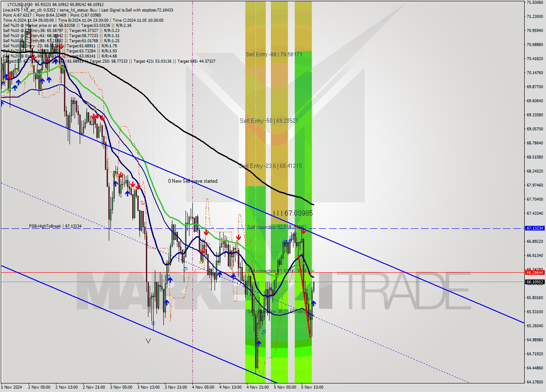Click 70.68880 on the price axis
546x392 pixels.
(534, 44)
